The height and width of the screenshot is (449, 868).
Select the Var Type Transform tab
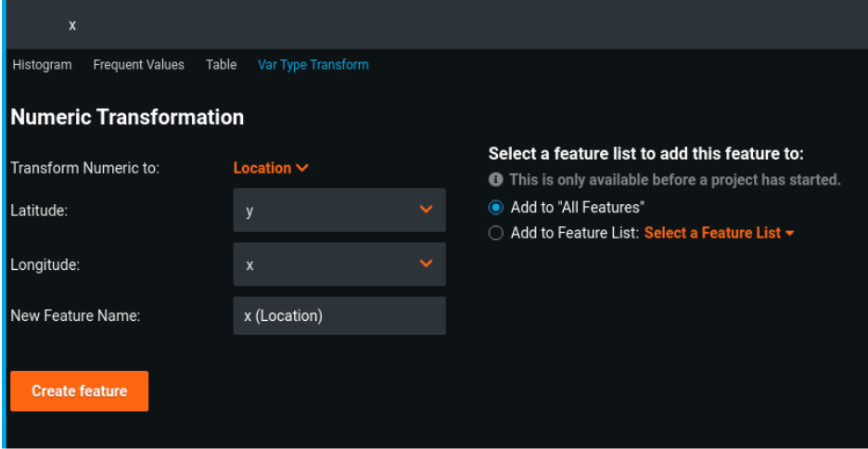(x=313, y=65)
